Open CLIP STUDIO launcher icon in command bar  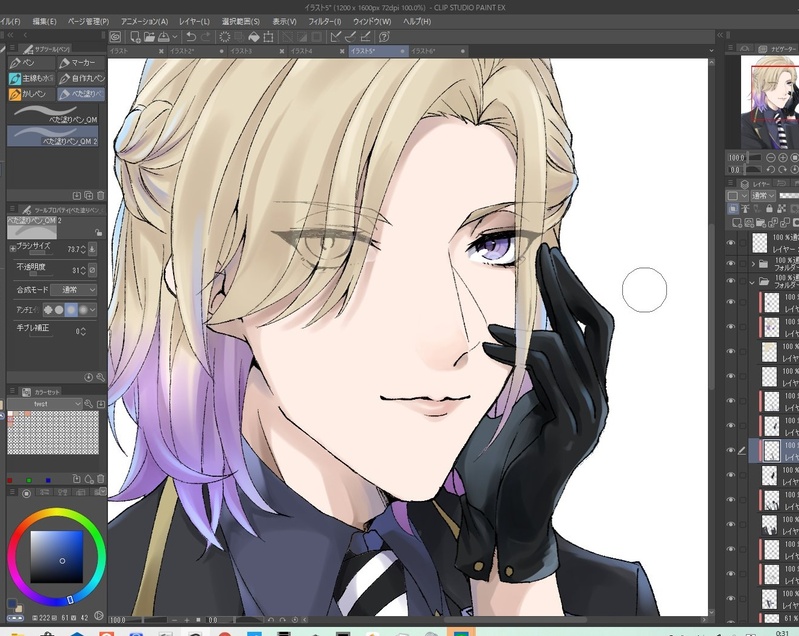pos(116,37)
